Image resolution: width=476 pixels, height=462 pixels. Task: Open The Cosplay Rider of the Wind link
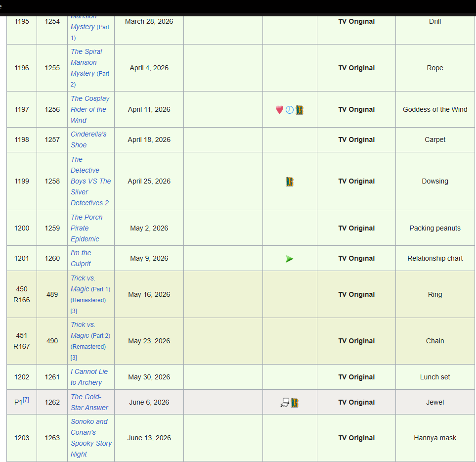tap(90, 109)
